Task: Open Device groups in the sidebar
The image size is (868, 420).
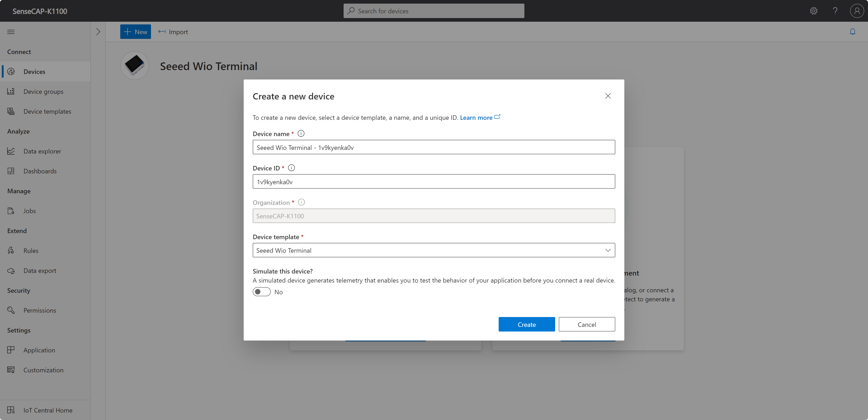Action: pyautogui.click(x=45, y=91)
